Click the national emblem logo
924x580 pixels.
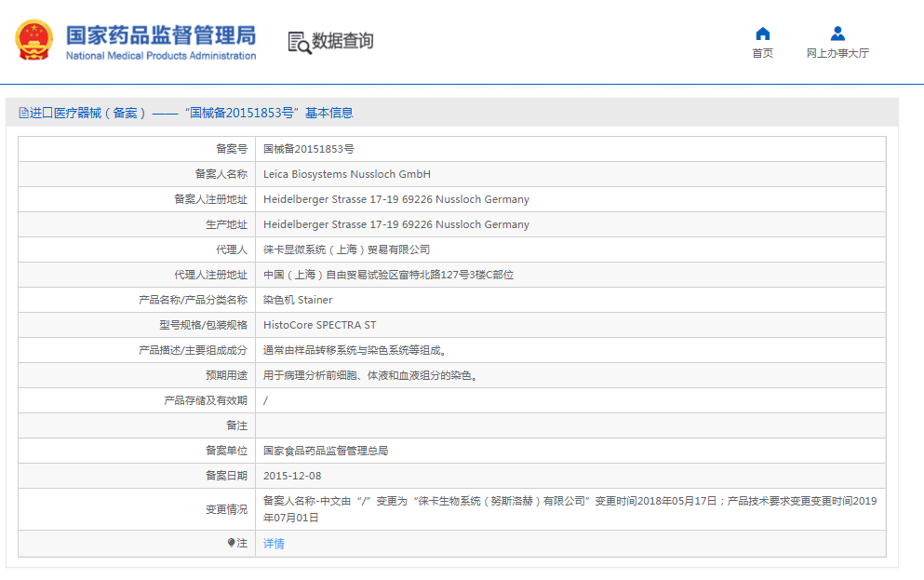coord(34,41)
